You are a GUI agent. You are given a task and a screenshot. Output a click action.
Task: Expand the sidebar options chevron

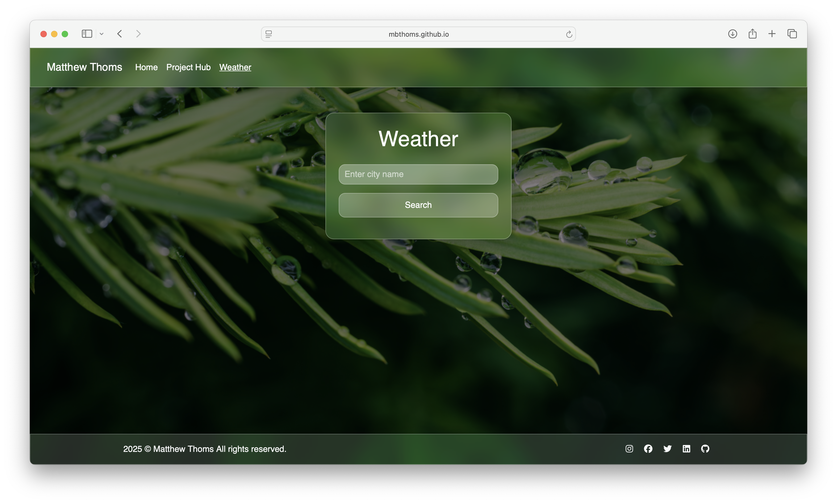(x=102, y=33)
